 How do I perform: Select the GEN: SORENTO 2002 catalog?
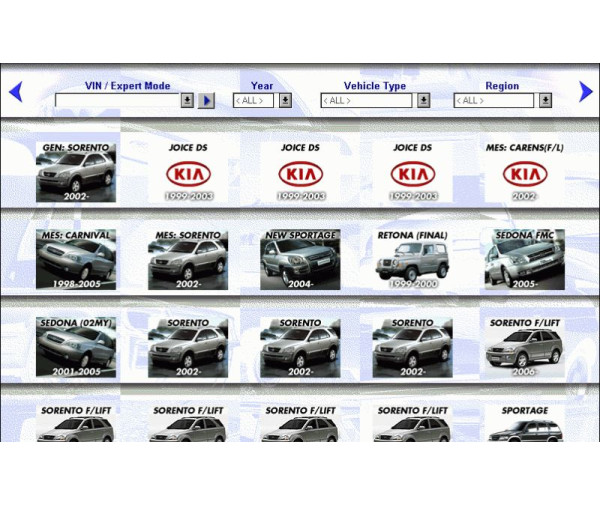pyautogui.click(x=75, y=172)
